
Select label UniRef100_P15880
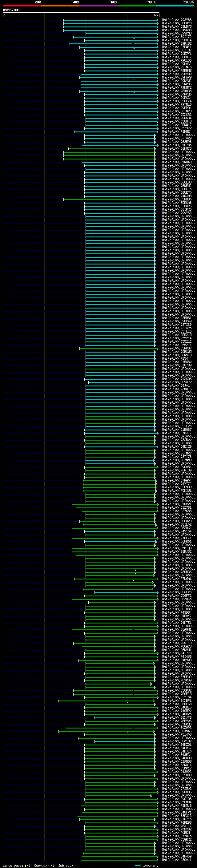[x=177, y=362]
